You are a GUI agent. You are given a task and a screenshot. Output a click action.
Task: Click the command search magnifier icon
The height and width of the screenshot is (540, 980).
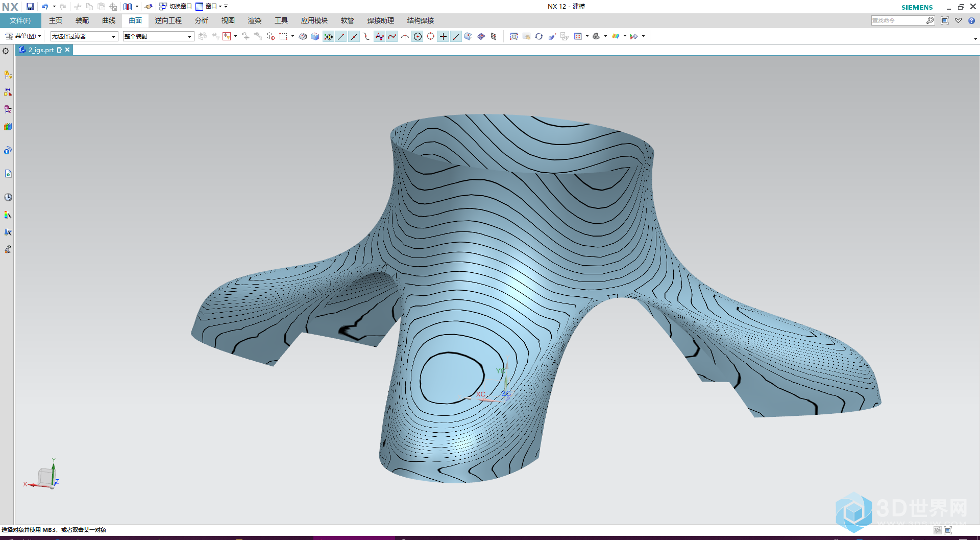coord(930,20)
